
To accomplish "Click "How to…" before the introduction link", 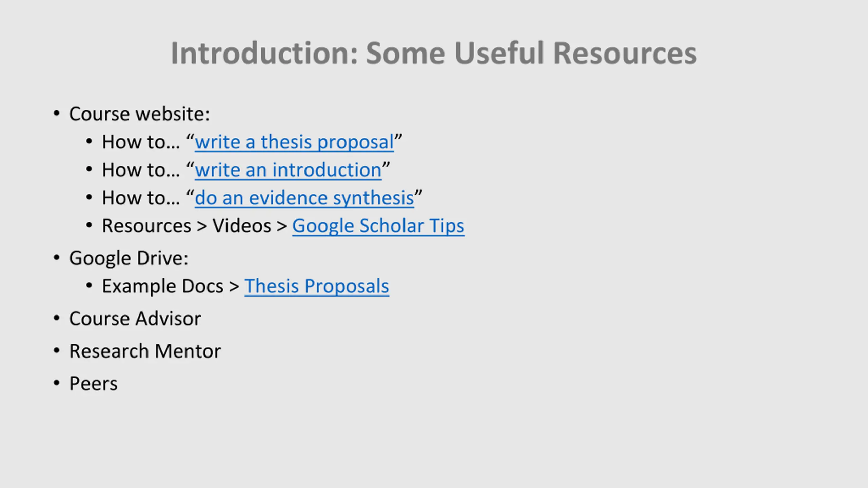I will pos(141,170).
